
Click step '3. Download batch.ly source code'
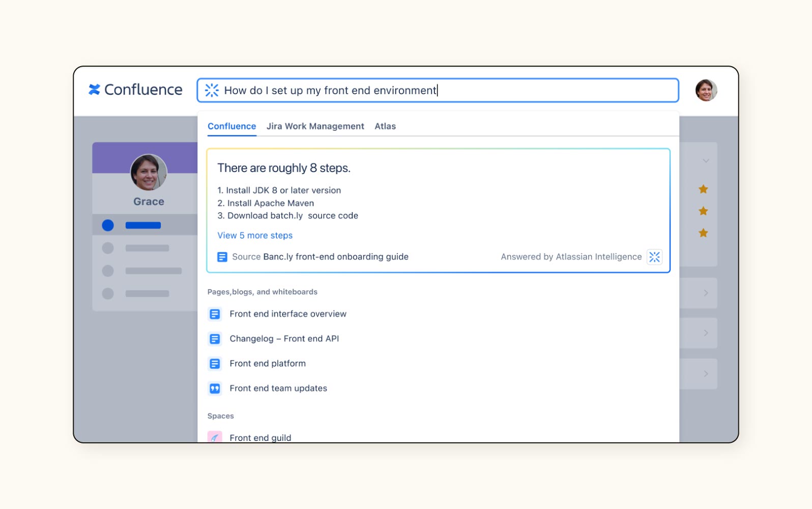[x=288, y=216]
